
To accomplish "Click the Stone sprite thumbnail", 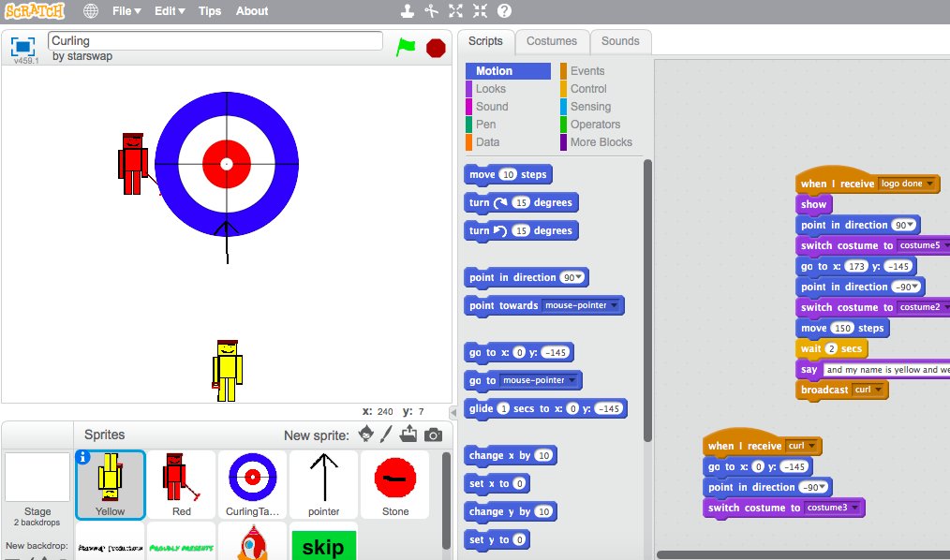I will 394,482.
